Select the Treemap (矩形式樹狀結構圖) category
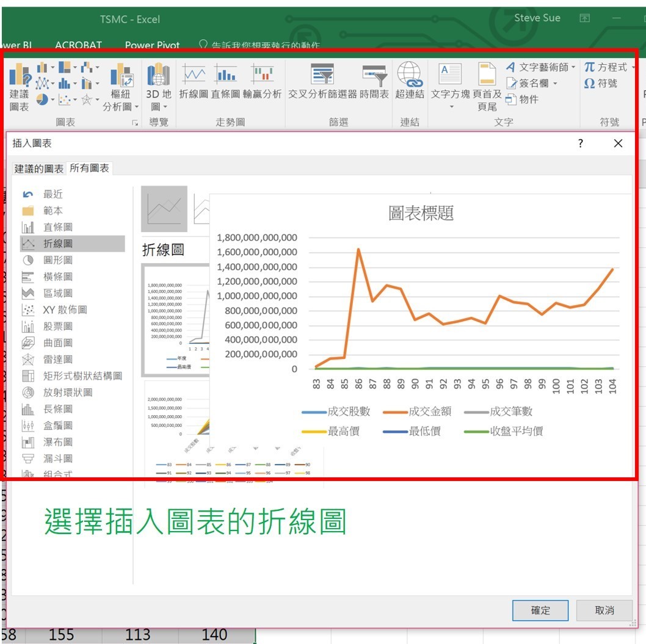646x644 pixels. tap(72, 375)
